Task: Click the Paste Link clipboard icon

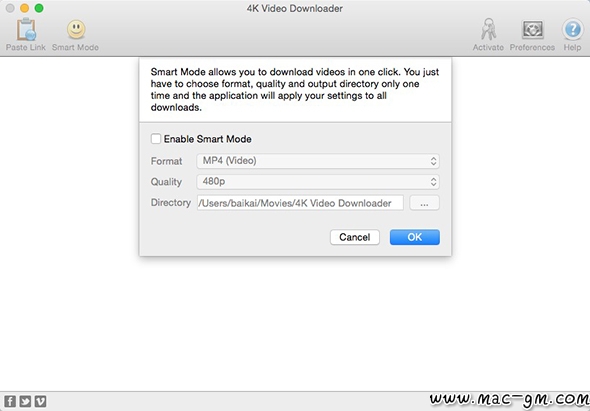Action: [x=26, y=29]
